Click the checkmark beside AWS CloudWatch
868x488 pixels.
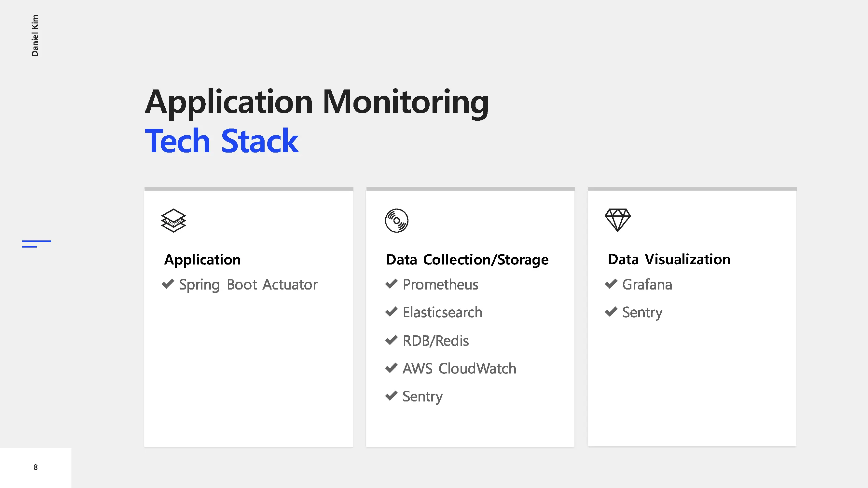click(391, 368)
